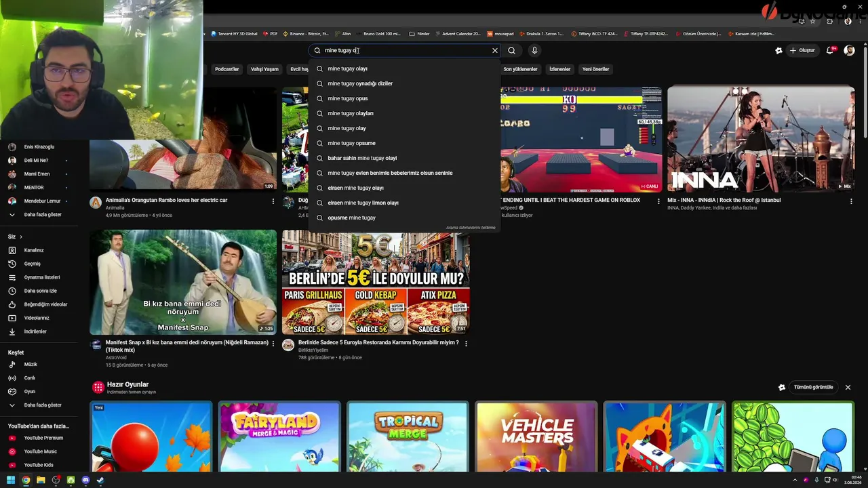Screen dimensions: 868x488
Task: Open options menu for Berlin 5 Euro video
Action: click(466, 344)
